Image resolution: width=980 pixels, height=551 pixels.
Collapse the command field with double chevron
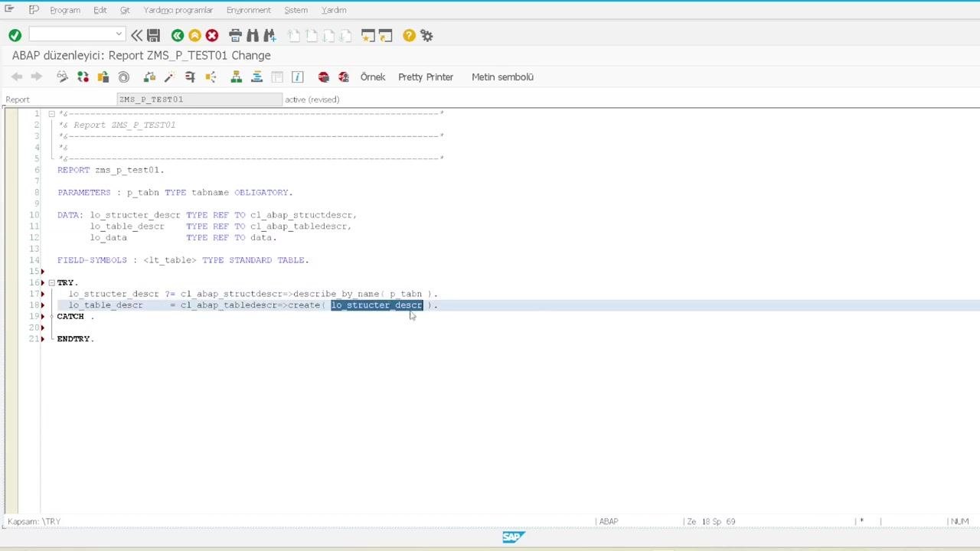point(136,35)
